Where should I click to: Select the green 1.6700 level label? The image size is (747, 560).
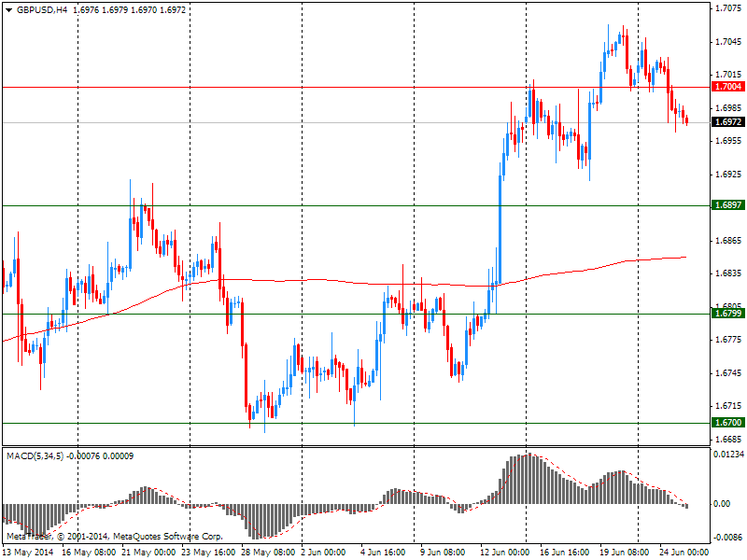click(728, 423)
